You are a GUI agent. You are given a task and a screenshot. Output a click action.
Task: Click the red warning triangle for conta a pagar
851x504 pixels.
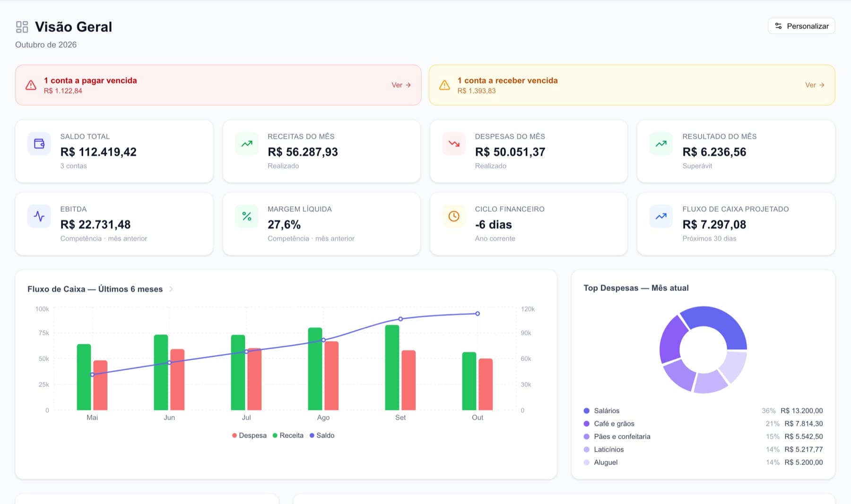pos(31,85)
